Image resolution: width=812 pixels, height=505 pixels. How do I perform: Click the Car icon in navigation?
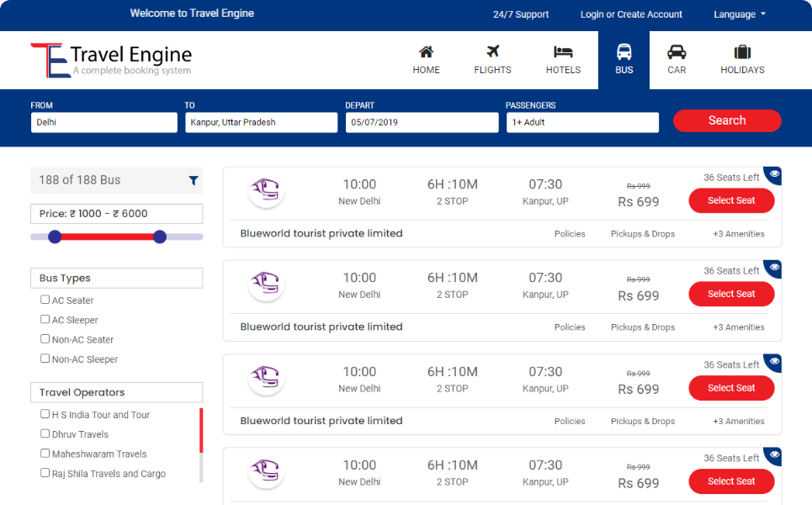click(677, 52)
